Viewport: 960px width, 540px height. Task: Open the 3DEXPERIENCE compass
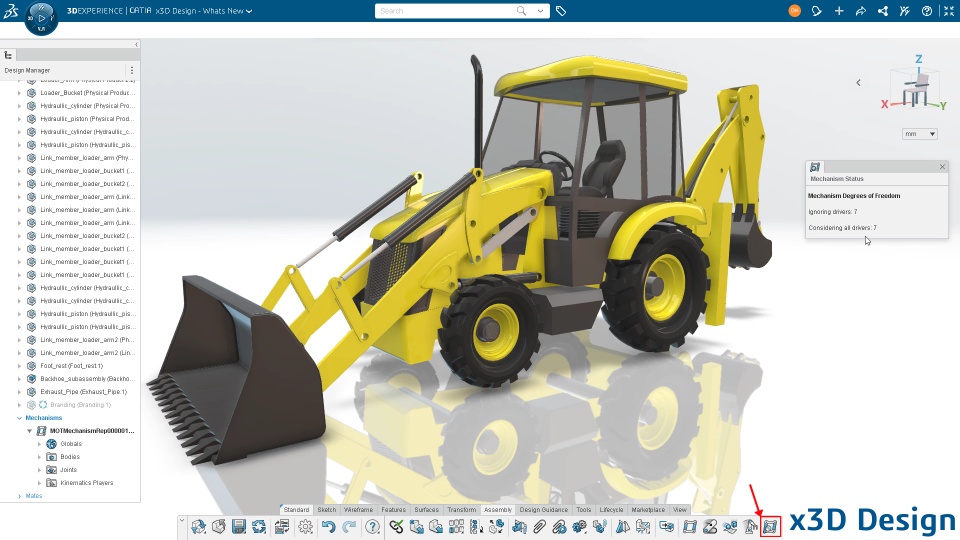pyautogui.click(x=41, y=18)
